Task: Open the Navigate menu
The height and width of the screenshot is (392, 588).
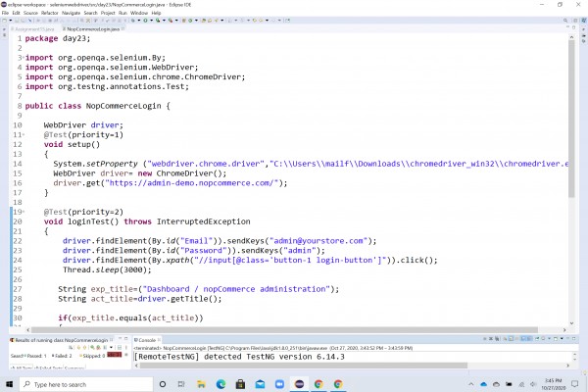Action: tap(71, 13)
